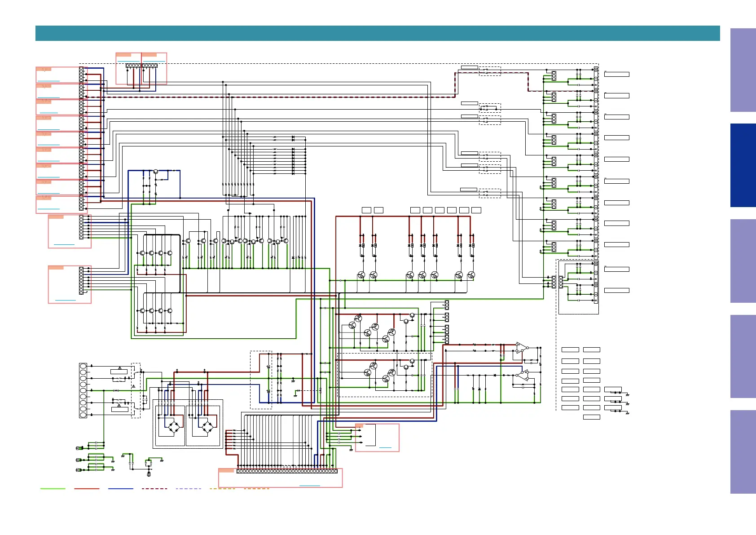Follow the link in the sixth left connector box
Image resolution: width=756 pixels, height=535 pixels.
pos(48,161)
